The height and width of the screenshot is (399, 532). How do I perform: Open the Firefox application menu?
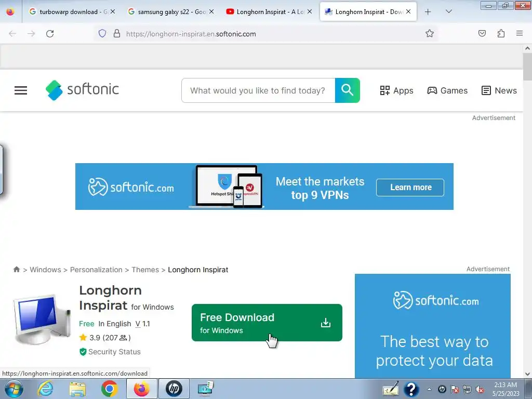point(520,33)
